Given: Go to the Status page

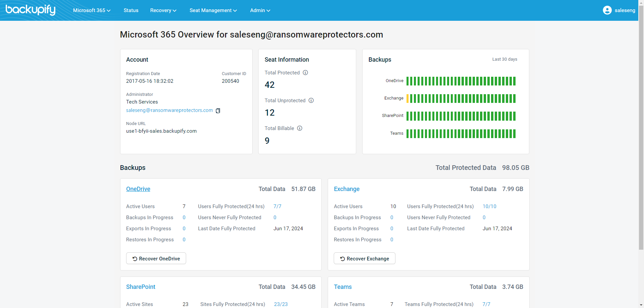Looking at the screenshot, I should tap(131, 10).
